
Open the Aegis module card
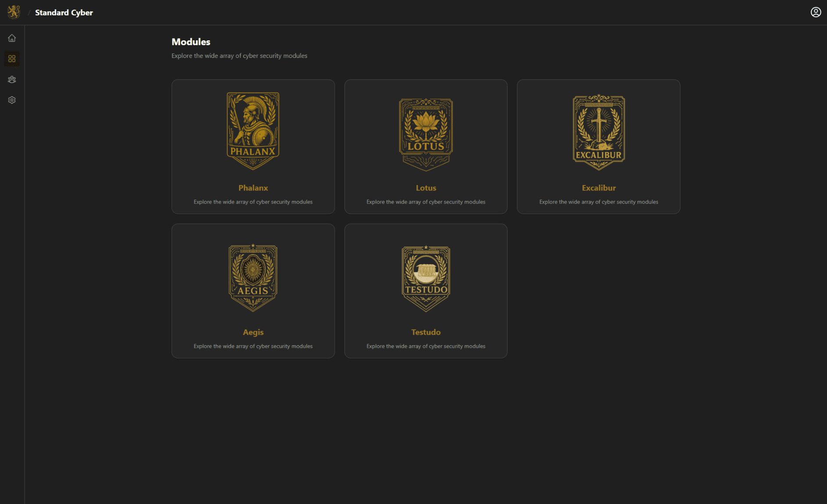(x=253, y=290)
